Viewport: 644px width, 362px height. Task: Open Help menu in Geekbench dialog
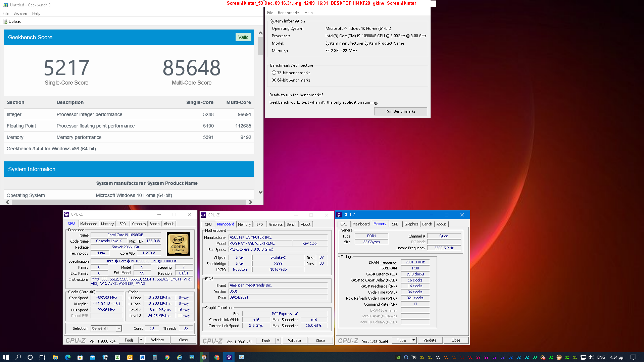coord(308,13)
